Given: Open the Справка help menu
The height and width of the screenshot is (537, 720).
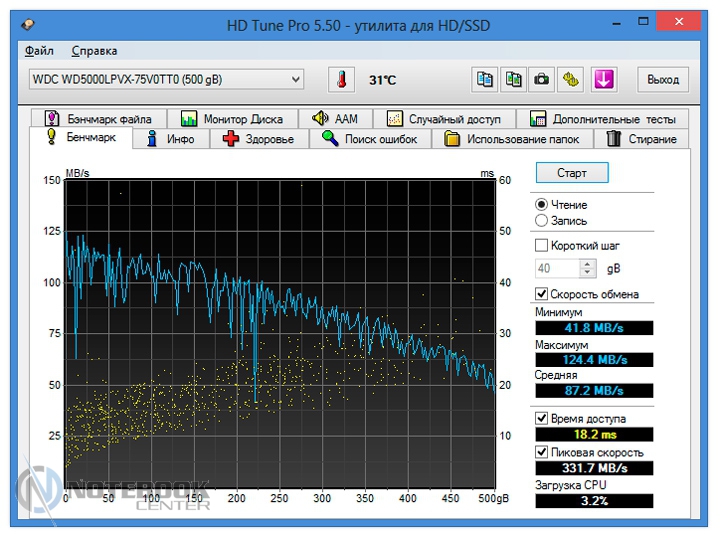Looking at the screenshot, I should pos(94,50).
